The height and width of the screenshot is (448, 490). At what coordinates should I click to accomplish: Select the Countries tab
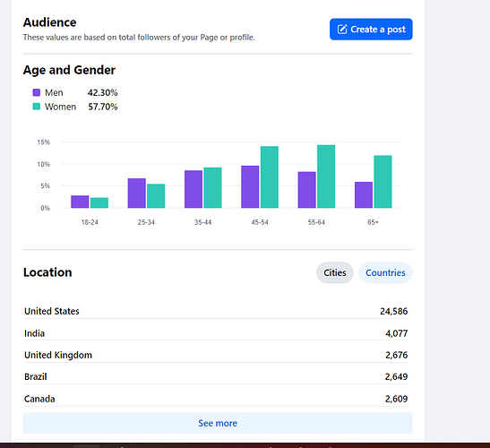pos(385,272)
